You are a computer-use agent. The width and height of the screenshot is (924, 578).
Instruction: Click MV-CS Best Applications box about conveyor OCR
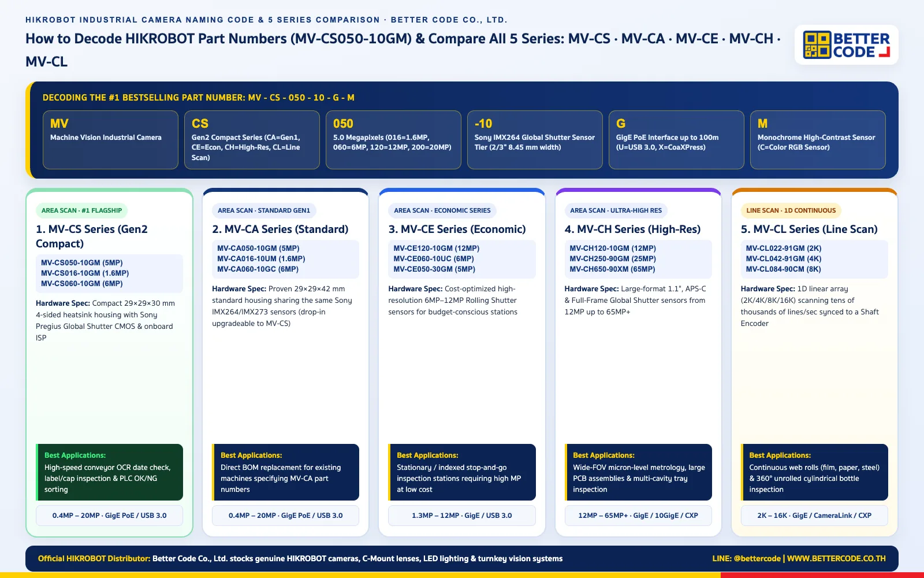coord(109,472)
